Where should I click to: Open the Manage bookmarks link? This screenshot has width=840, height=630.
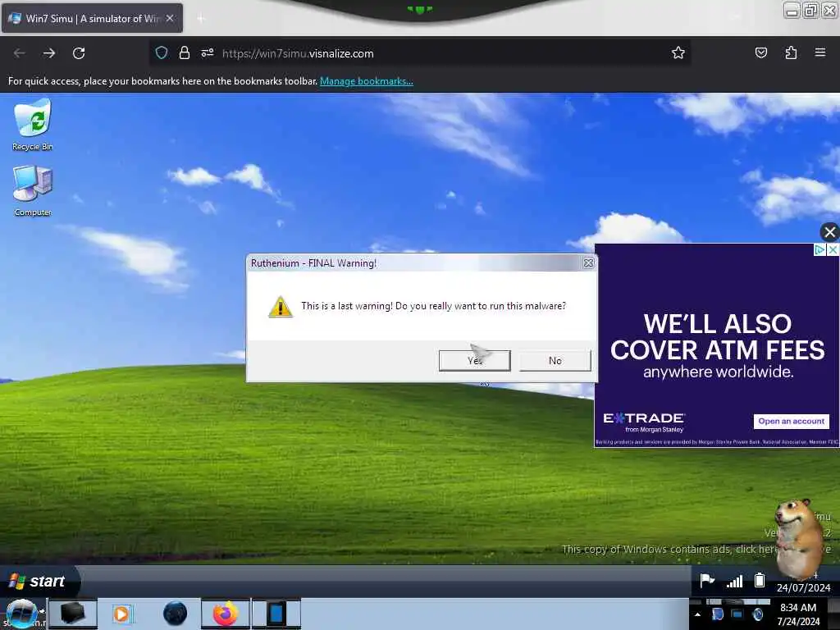click(x=367, y=81)
